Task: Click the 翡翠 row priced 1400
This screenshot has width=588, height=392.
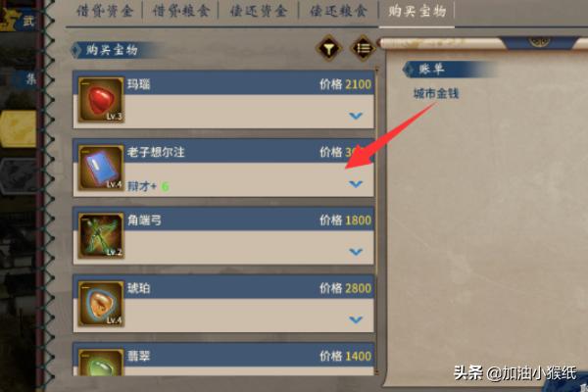Action: point(223,360)
